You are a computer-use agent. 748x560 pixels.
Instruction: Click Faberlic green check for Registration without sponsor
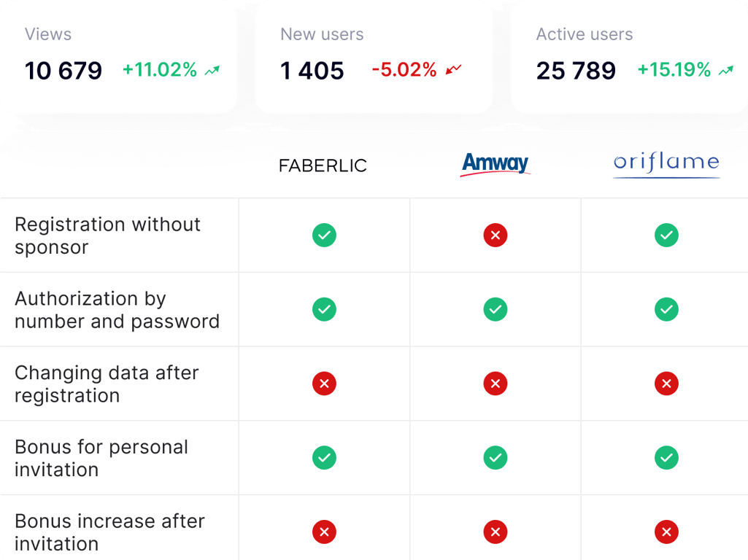(x=325, y=235)
